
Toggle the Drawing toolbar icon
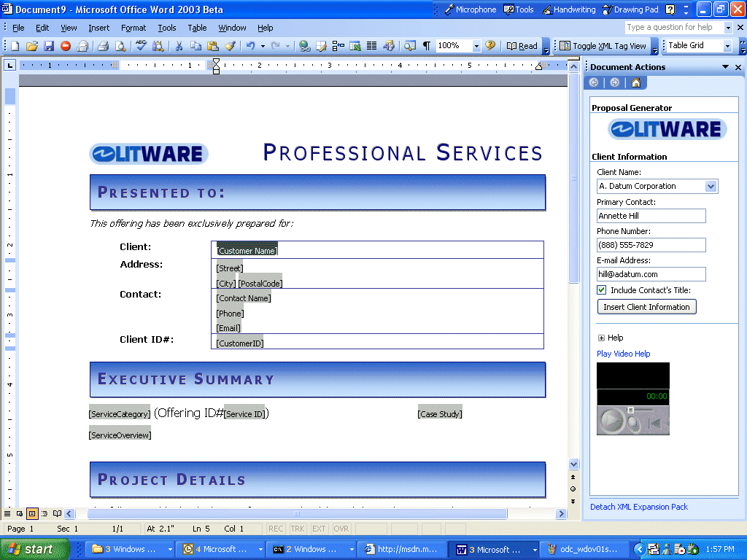389,46
